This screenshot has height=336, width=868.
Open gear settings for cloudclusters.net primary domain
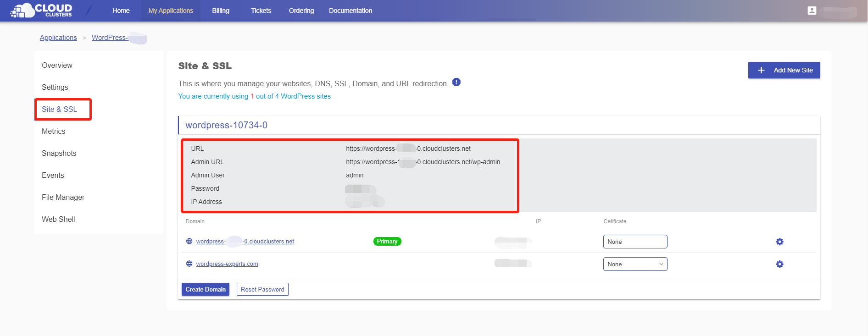(779, 242)
